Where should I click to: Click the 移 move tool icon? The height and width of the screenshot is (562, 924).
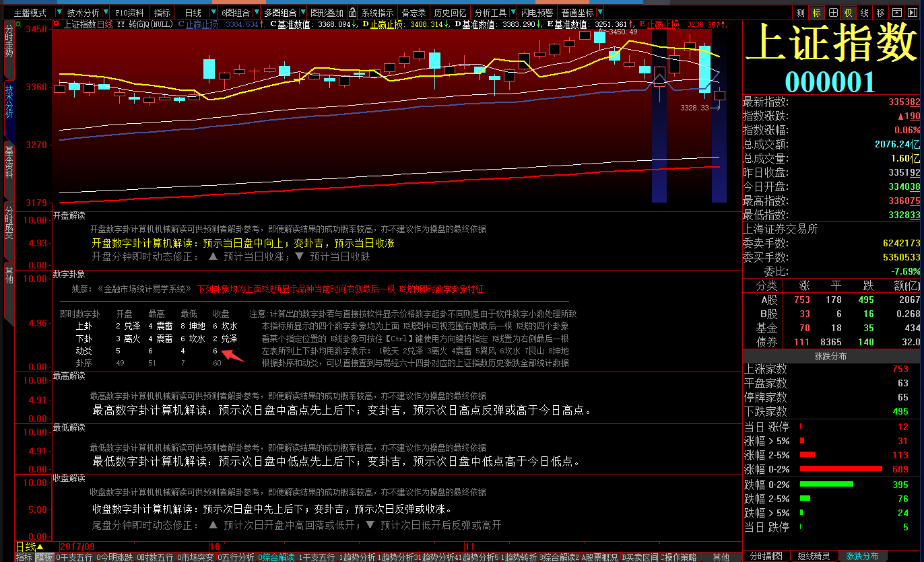[880, 13]
